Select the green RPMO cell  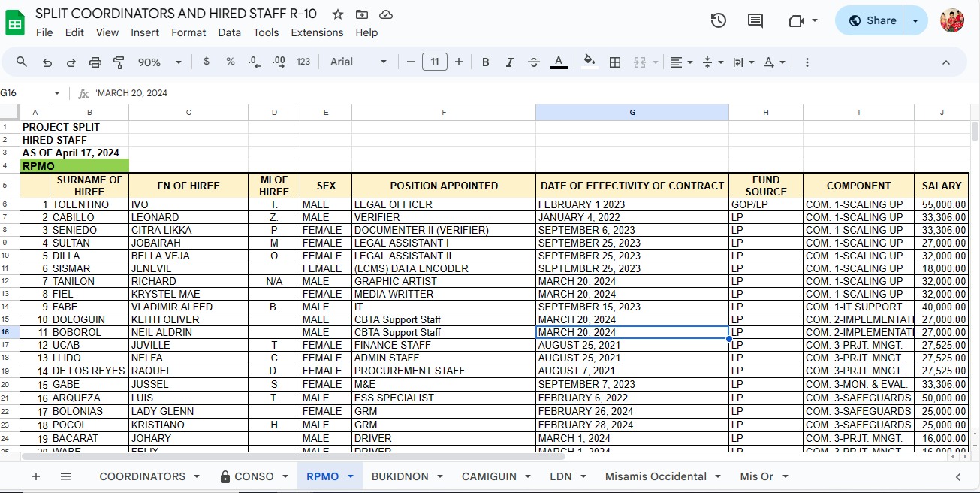click(74, 165)
